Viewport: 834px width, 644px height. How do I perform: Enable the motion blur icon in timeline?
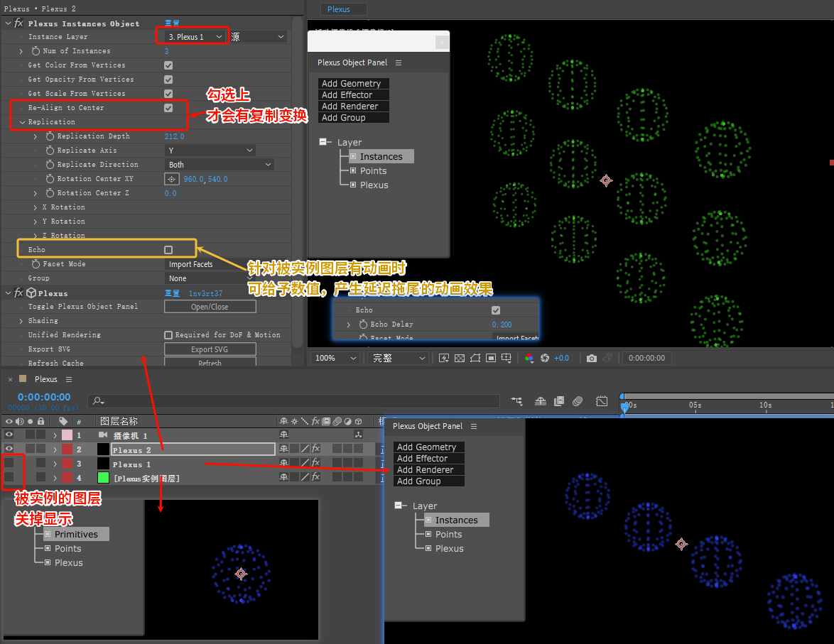[578, 401]
